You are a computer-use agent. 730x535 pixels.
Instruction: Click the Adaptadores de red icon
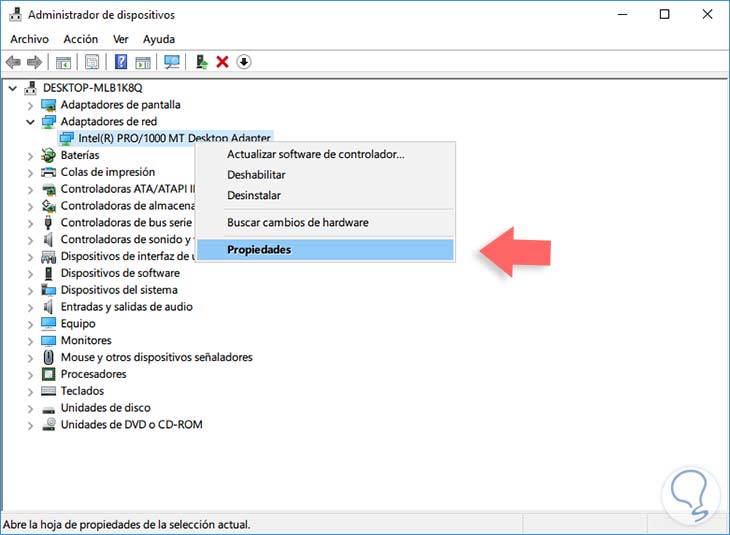pos(48,122)
